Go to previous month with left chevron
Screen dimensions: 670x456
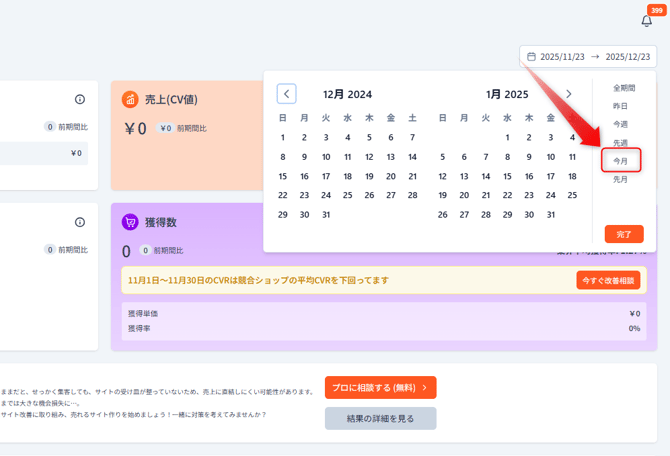click(x=286, y=94)
